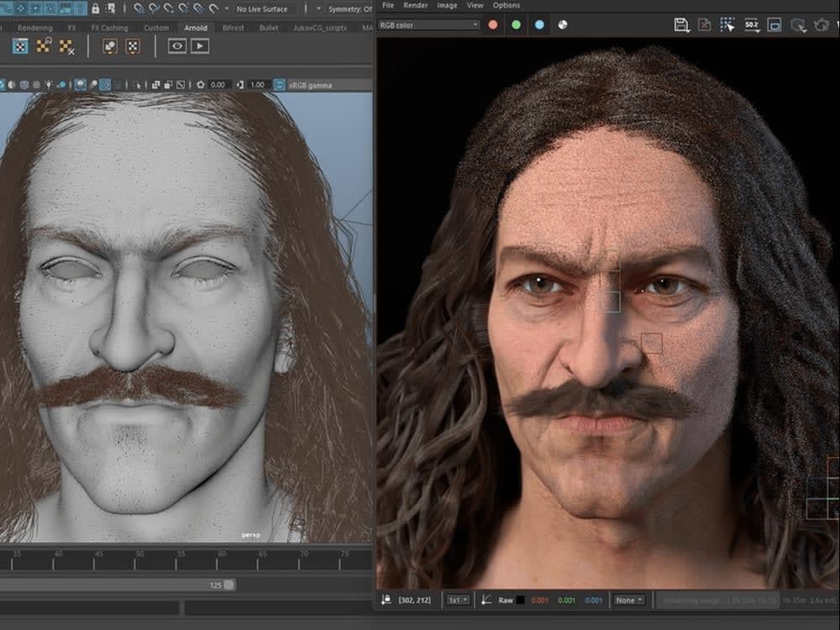Click the third snap magnet icon
This screenshot has height=630, width=840.
[x=169, y=8]
